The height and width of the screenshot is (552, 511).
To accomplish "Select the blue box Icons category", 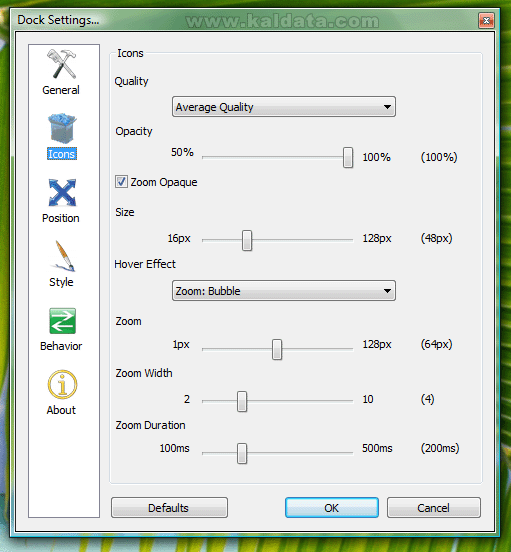I will pyautogui.click(x=62, y=128).
